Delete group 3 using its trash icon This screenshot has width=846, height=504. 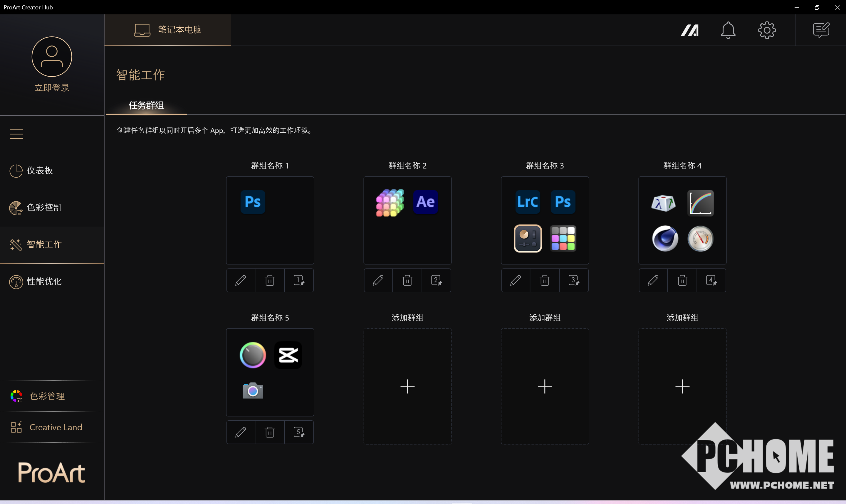pos(545,280)
